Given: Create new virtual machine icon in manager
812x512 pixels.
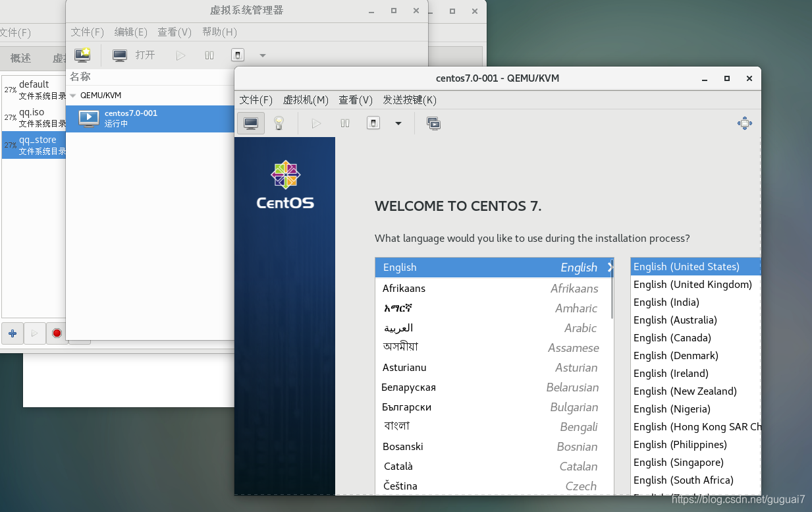Looking at the screenshot, I should (82, 55).
